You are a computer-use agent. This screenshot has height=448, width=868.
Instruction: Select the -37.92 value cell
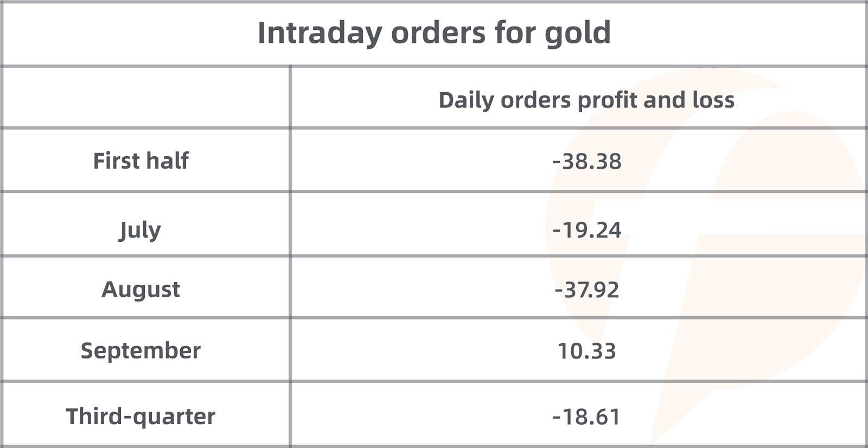tap(586, 290)
